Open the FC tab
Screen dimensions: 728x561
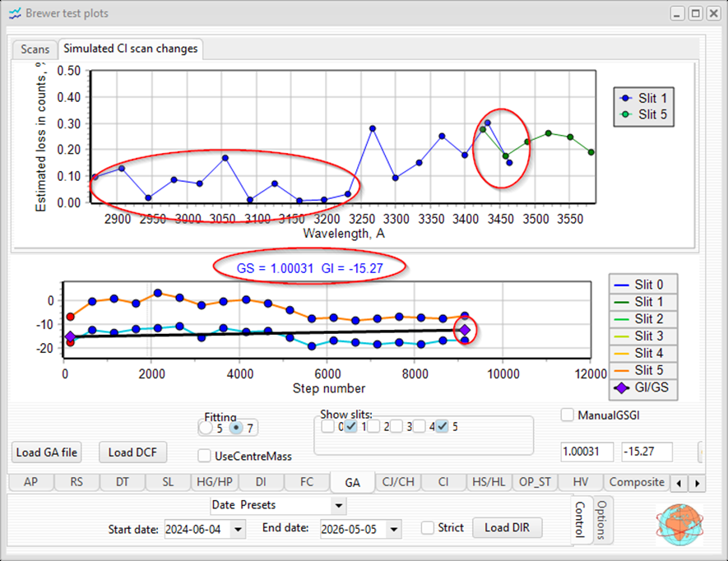point(307,482)
